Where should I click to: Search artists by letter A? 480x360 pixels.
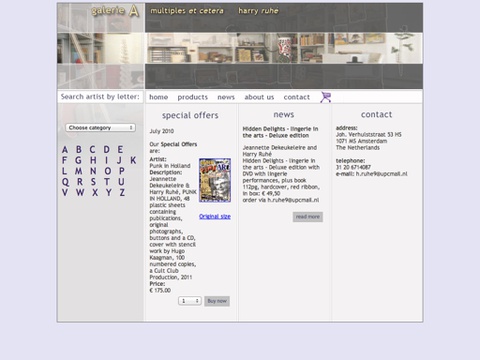click(x=65, y=149)
